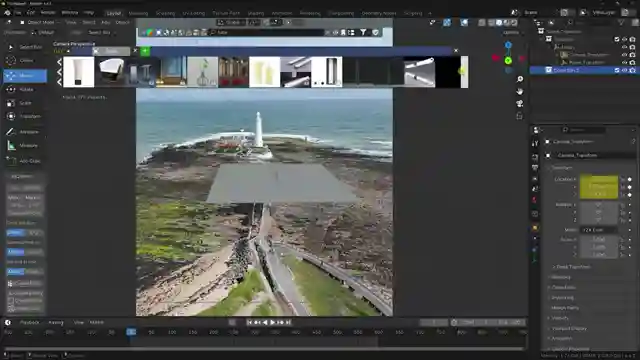The height and width of the screenshot is (360, 640).
Task: Select the Cursor tool
Action: (x=25, y=60)
